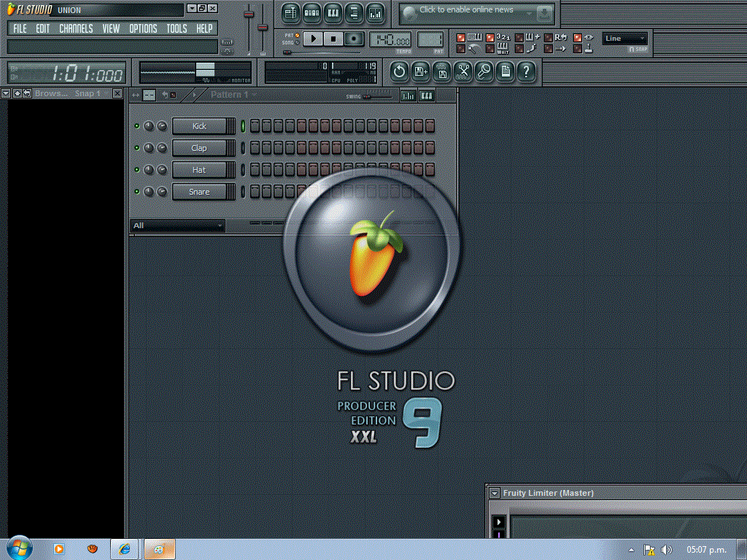747x560 pixels.
Task: Click the master volume slider
Action: pos(249,28)
